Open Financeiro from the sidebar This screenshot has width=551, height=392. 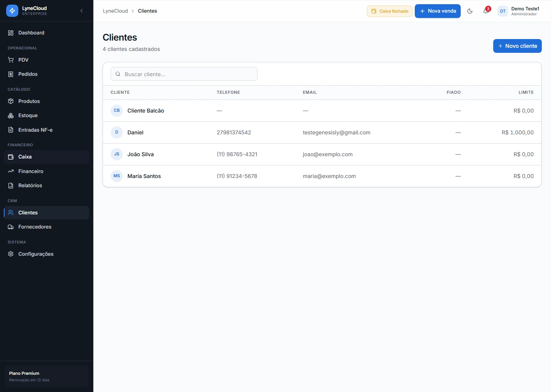46,171
